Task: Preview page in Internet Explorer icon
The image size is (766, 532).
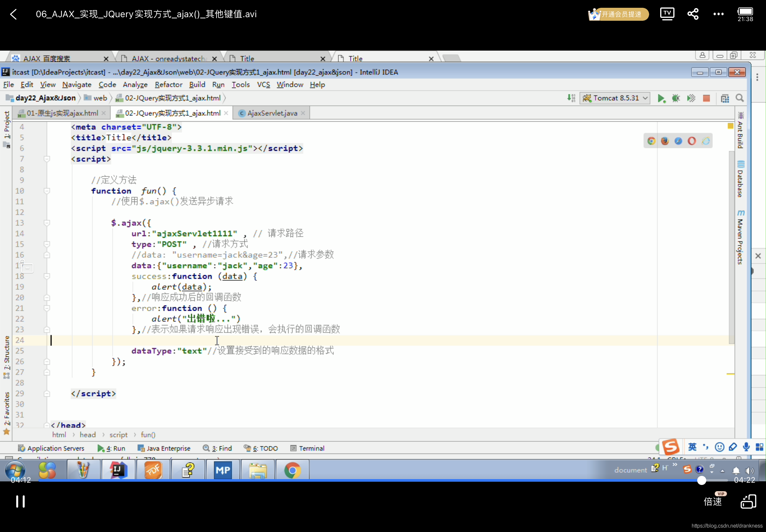Action: coord(706,141)
